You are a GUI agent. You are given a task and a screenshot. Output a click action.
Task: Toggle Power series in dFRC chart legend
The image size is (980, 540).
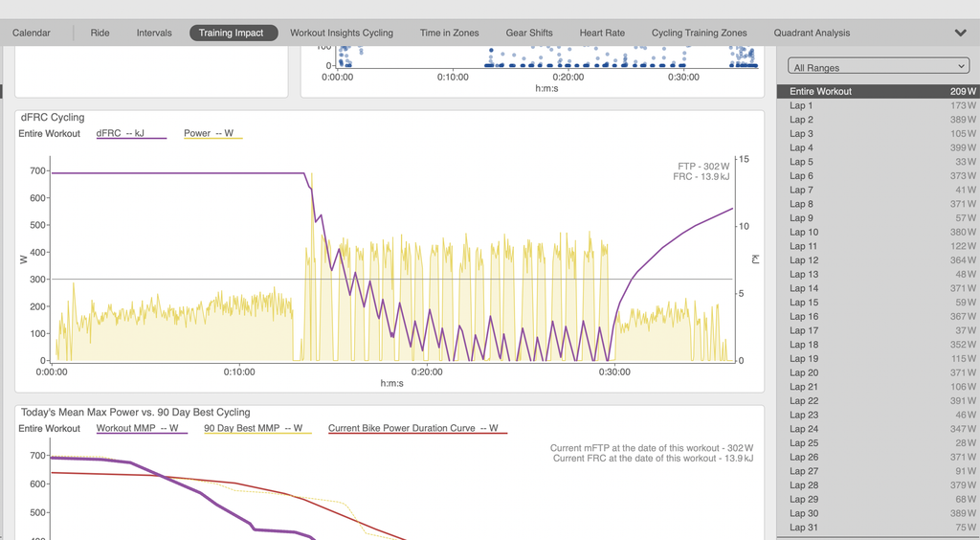212,133
